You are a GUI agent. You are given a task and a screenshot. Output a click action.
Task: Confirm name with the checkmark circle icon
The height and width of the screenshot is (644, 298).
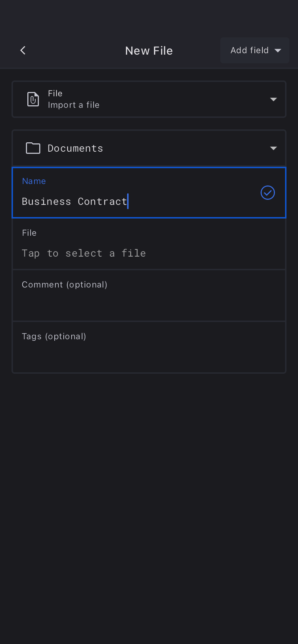click(268, 193)
